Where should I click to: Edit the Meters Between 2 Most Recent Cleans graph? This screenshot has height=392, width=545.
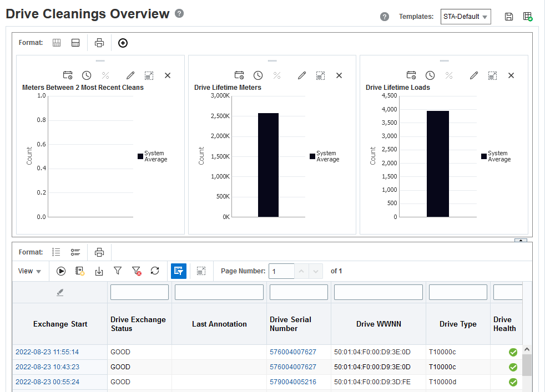130,75
